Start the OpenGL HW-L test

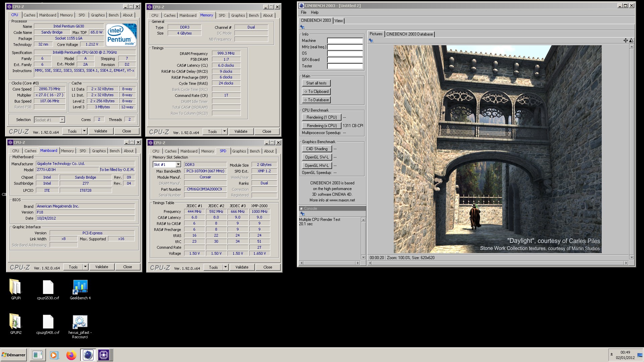(317, 166)
